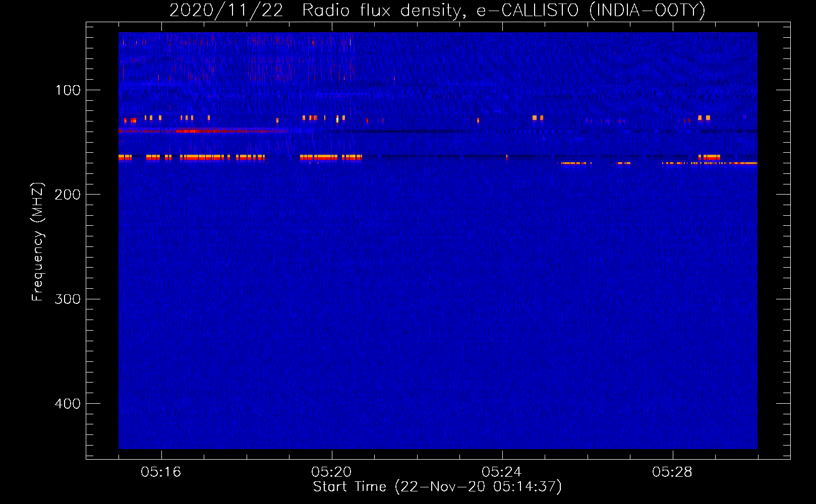Select the 'Frequency (MHZ)' axis label

tap(38, 241)
